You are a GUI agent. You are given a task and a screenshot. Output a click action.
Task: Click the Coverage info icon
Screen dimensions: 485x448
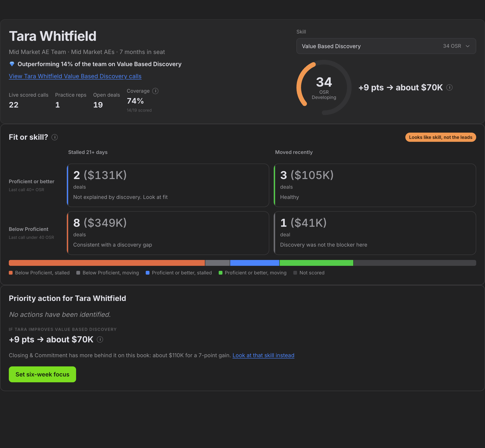[x=155, y=91]
